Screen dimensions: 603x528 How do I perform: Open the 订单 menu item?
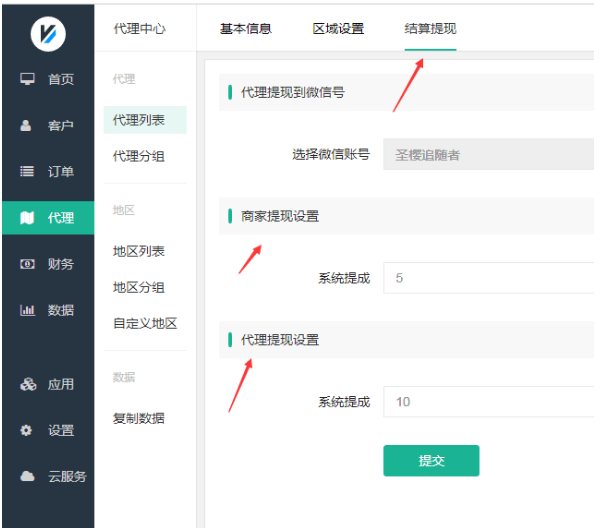click(x=61, y=172)
